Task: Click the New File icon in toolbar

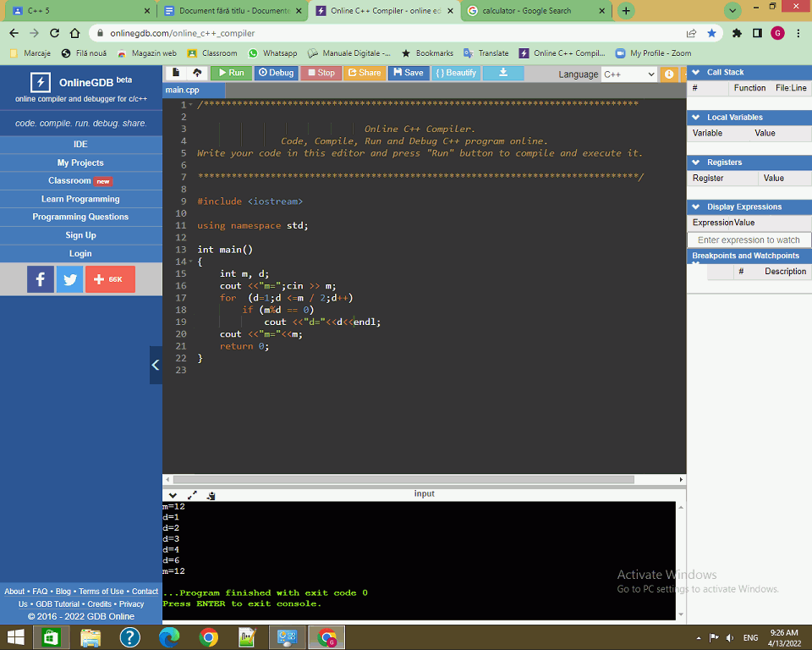Action: tap(176, 73)
